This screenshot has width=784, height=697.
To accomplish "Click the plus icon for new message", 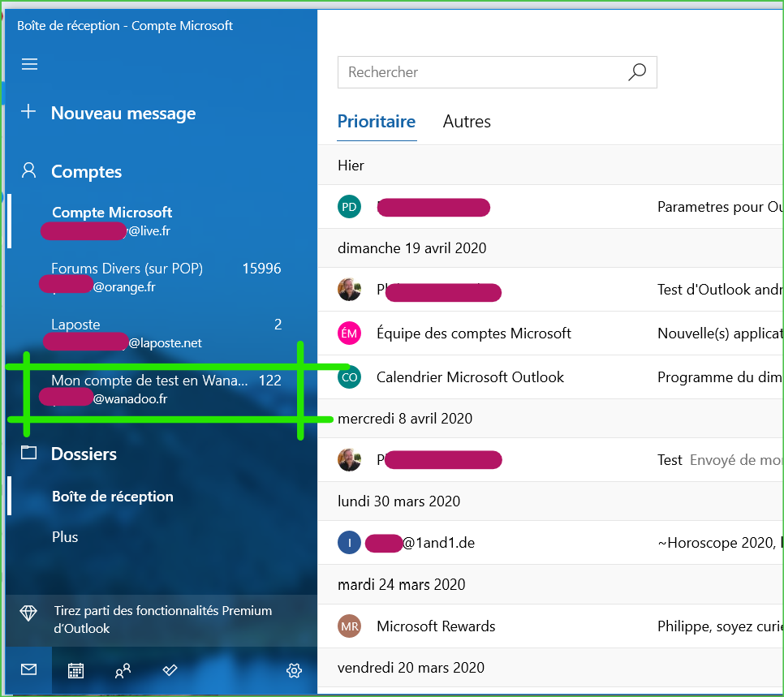I will 29,113.
